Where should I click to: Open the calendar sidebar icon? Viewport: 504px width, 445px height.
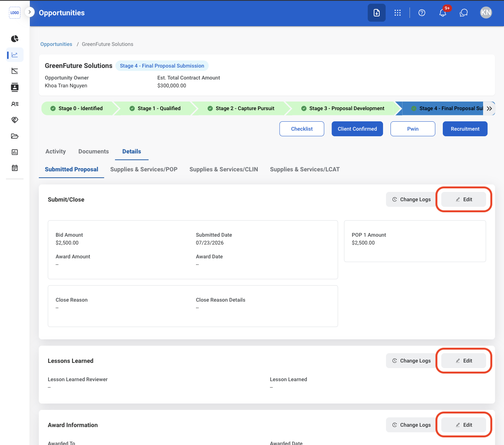pyautogui.click(x=15, y=168)
